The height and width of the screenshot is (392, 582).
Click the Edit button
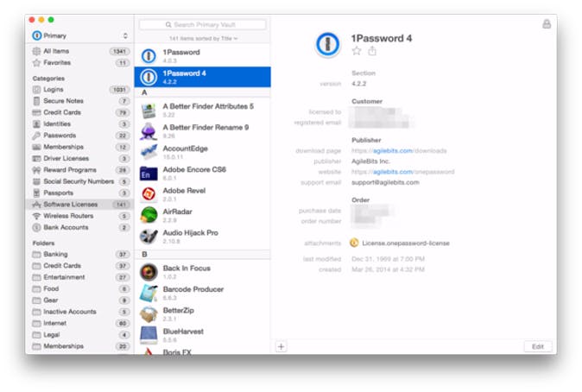click(x=537, y=346)
